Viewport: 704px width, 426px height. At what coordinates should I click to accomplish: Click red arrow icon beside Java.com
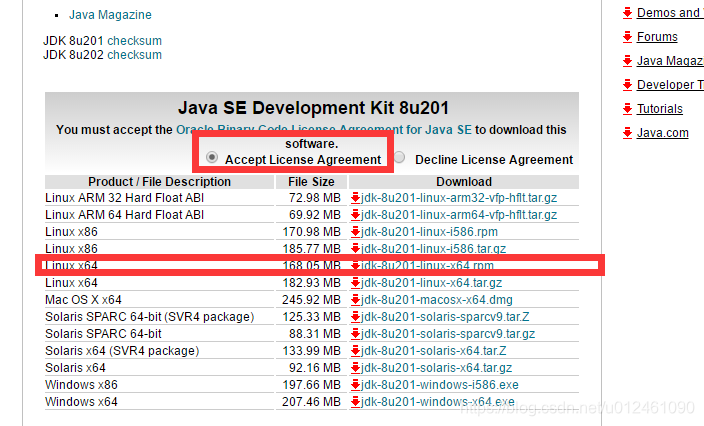pyautogui.click(x=627, y=133)
